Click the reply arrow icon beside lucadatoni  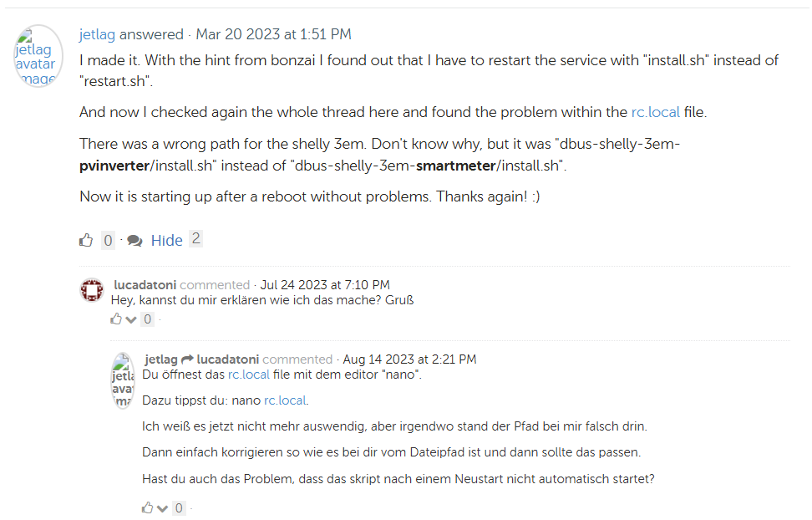187,359
